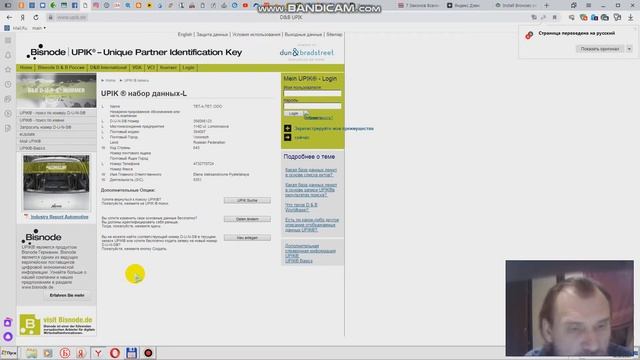Click the dun & bradstreet logo
This screenshot has width=640, height=360.
(307, 53)
